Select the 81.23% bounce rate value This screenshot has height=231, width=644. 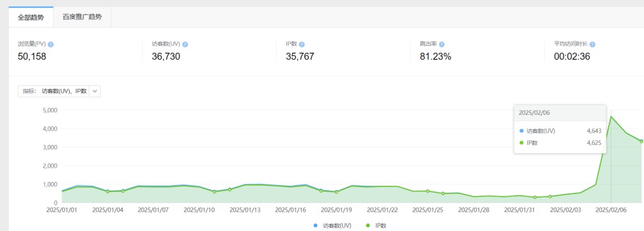(x=435, y=56)
